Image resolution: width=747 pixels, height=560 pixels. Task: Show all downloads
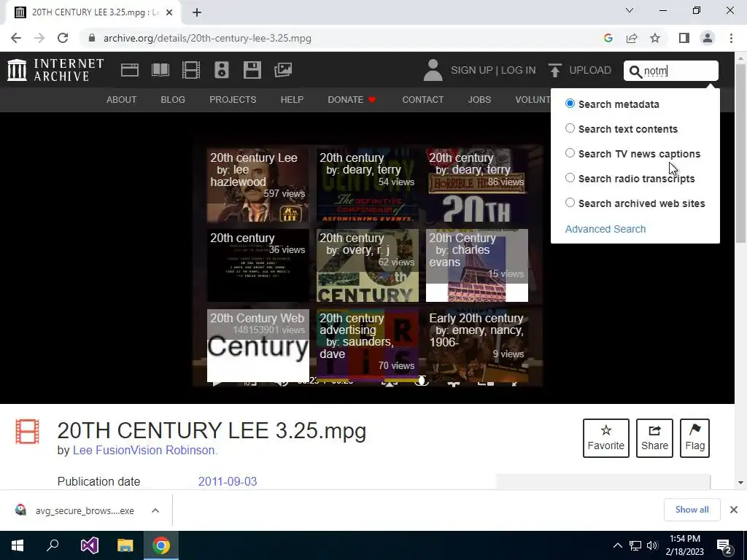click(x=692, y=510)
